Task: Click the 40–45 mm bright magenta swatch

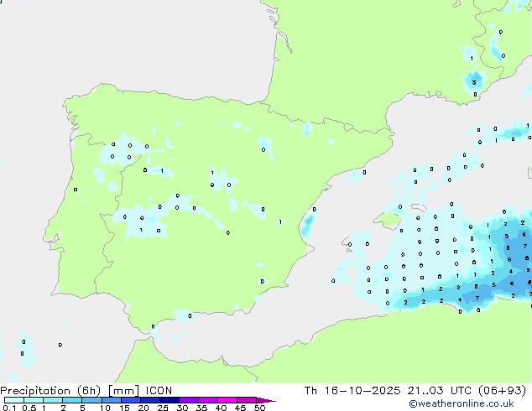Action: click(x=227, y=400)
